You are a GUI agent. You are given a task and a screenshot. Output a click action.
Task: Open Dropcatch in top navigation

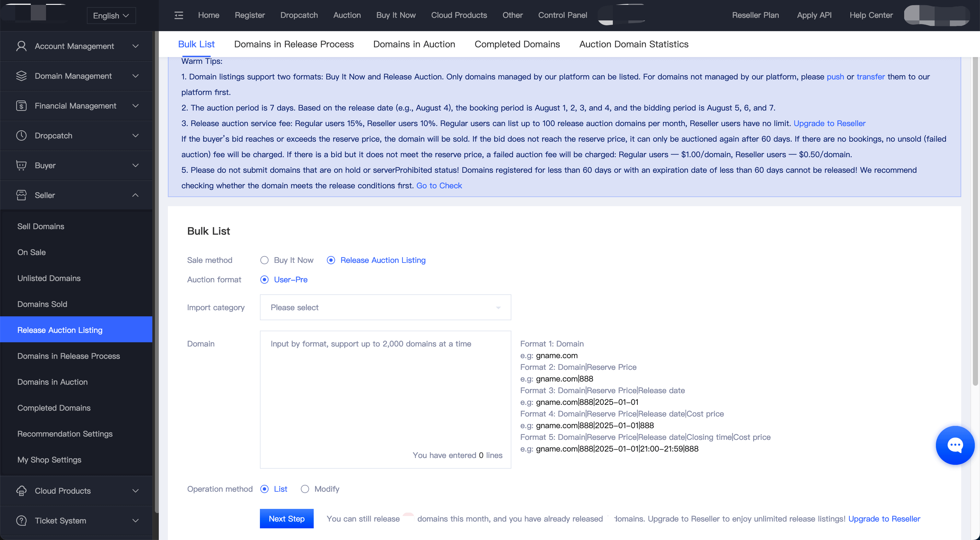point(299,15)
